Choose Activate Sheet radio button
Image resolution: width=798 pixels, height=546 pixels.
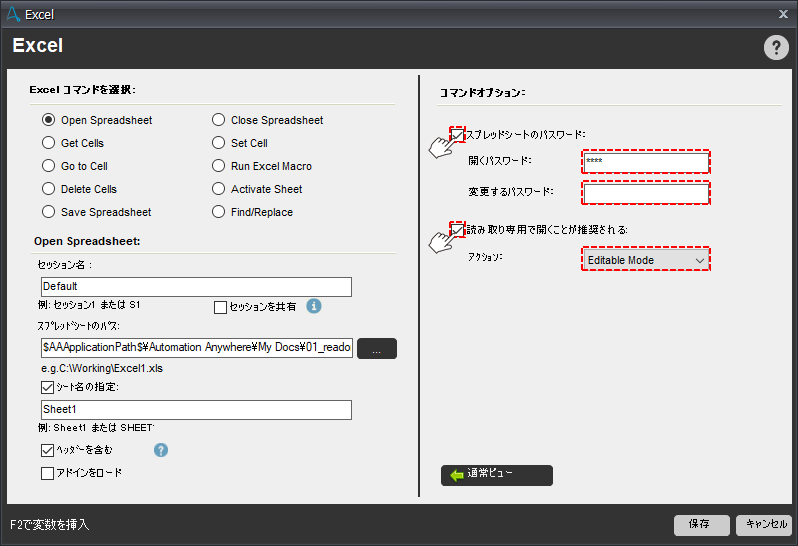[x=218, y=189]
